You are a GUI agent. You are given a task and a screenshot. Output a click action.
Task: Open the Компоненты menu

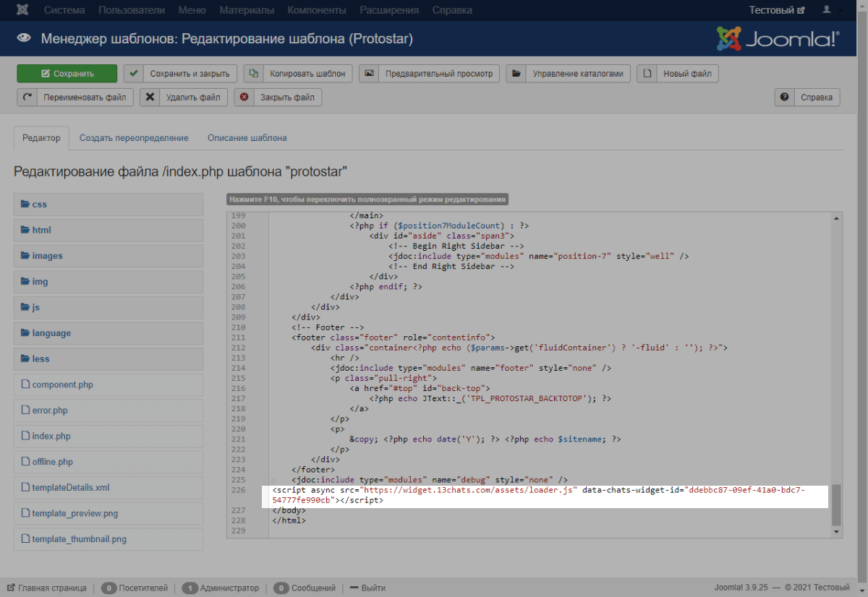317,10
